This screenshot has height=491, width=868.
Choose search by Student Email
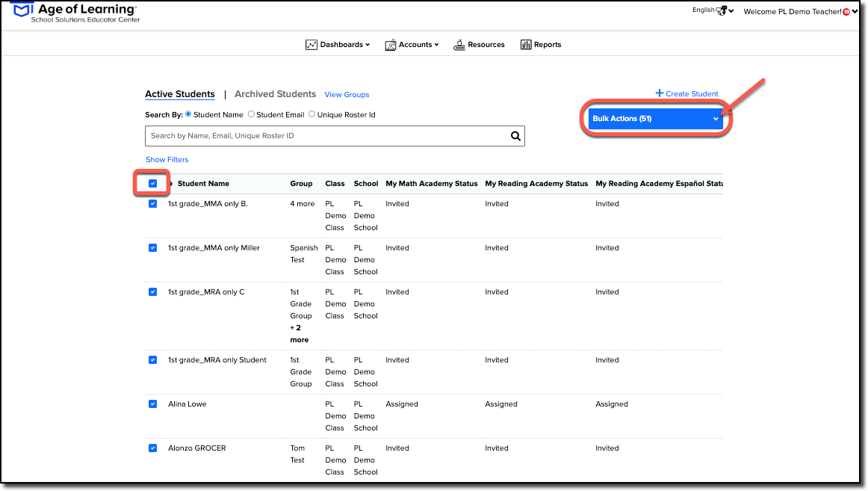pos(251,114)
